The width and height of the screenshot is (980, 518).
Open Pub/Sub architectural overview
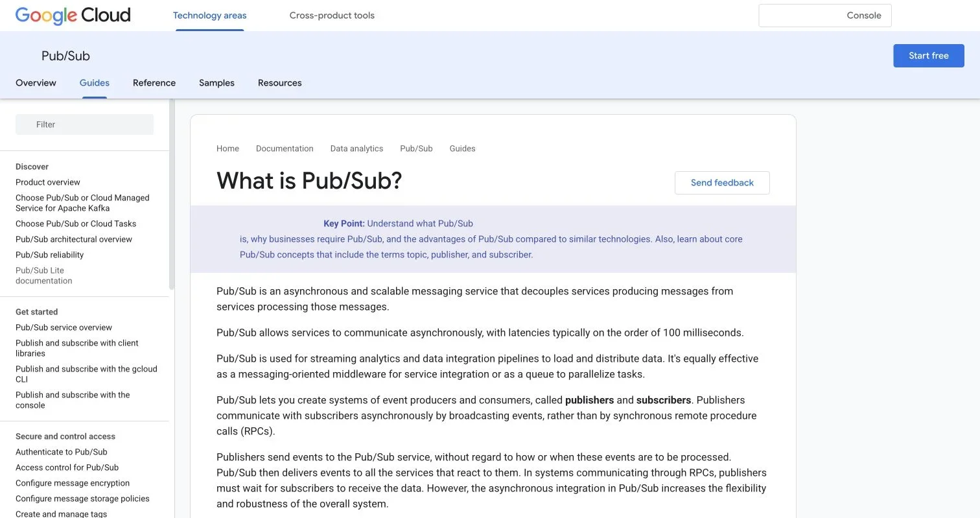74,239
